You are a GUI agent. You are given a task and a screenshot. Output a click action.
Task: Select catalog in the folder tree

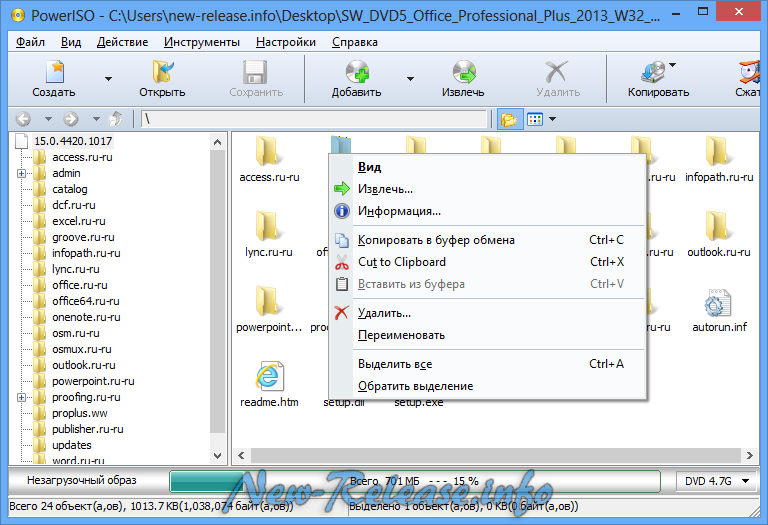pyautogui.click(x=70, y=189)
